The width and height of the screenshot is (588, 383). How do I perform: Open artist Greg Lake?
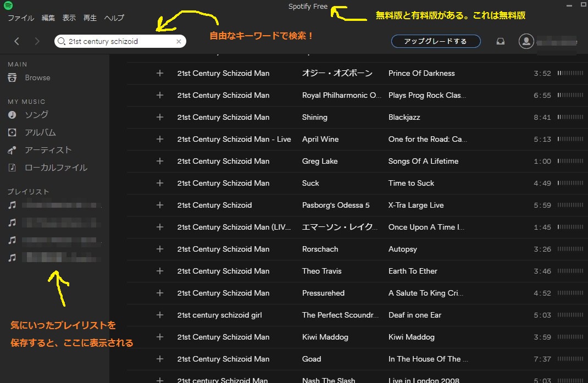point(320,162)
